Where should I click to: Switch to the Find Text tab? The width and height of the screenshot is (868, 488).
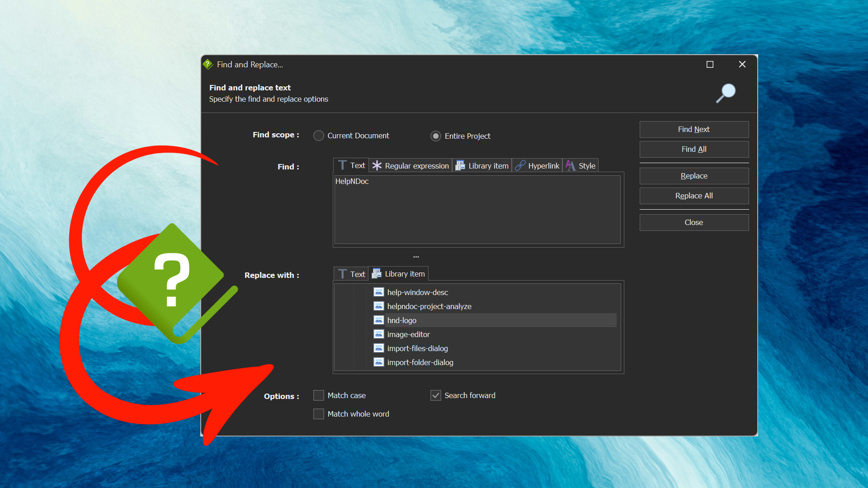(351, 165)
